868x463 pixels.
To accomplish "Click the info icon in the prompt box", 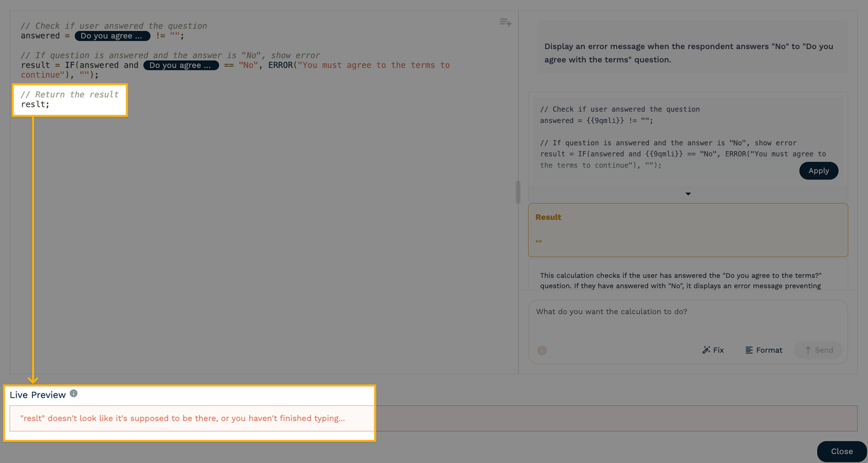I will click(542, 350).
